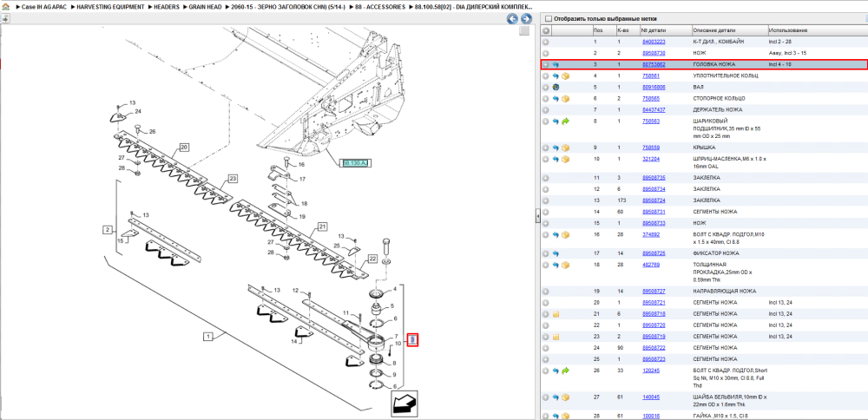
Task: Click description text 'КРЫШКА'
Action: point(704,148)
